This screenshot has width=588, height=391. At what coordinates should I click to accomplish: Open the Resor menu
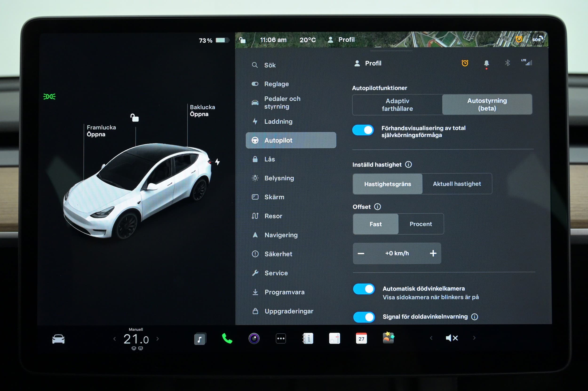point(291,216)
